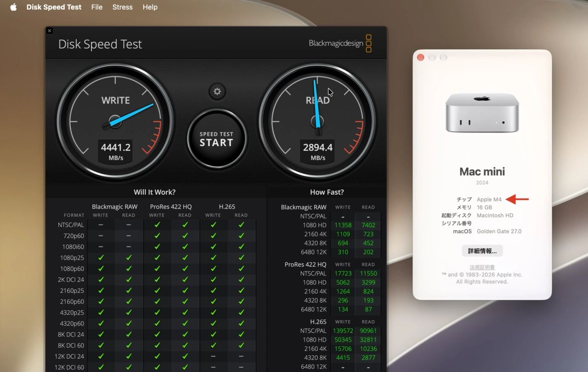This screenshot has height=372, width=588.
Task: Click the WRITE speed gauge
Action: [x=115, y=122]
